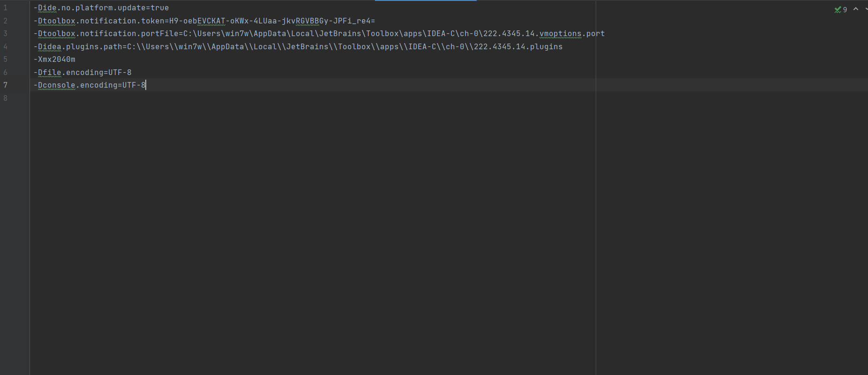Place cursor on -Dfile.encoding=UTF-8 text

coord(82,72)
